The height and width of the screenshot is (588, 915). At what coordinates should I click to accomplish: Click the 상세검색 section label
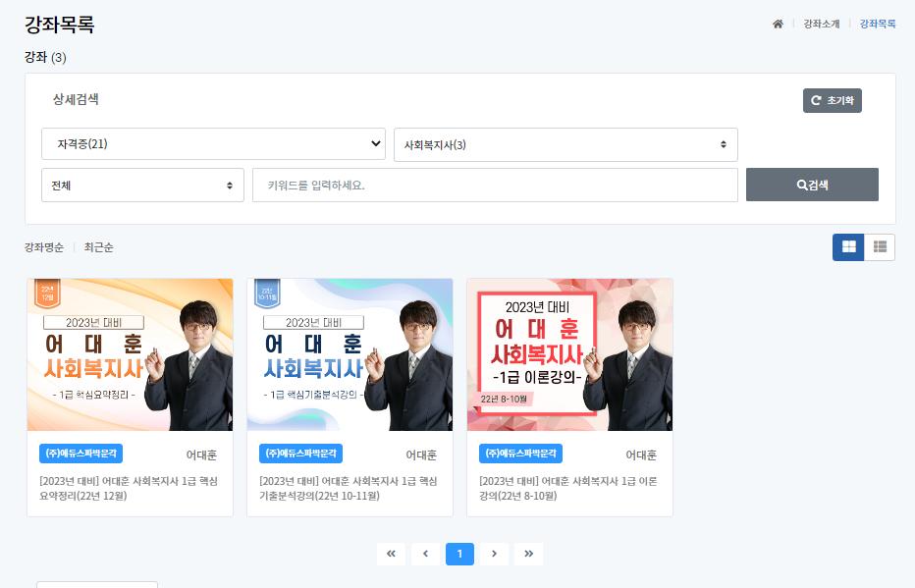point(76,99)
